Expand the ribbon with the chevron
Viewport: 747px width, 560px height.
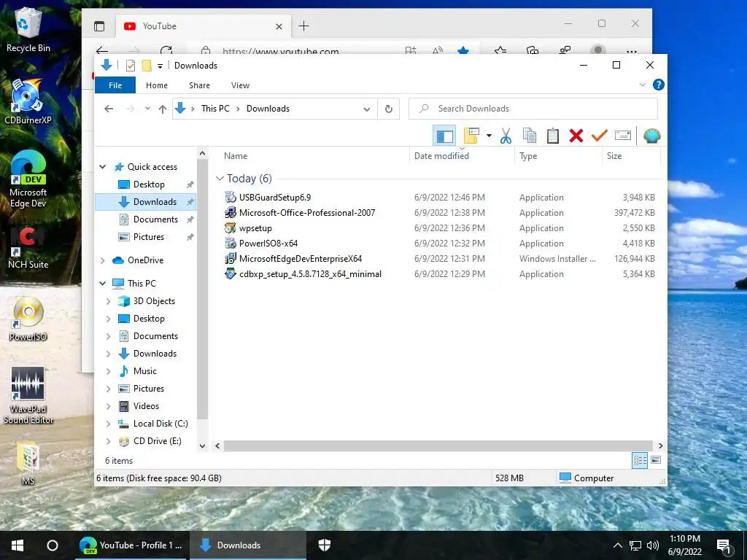pyautogui.click(x=642, y=85)
